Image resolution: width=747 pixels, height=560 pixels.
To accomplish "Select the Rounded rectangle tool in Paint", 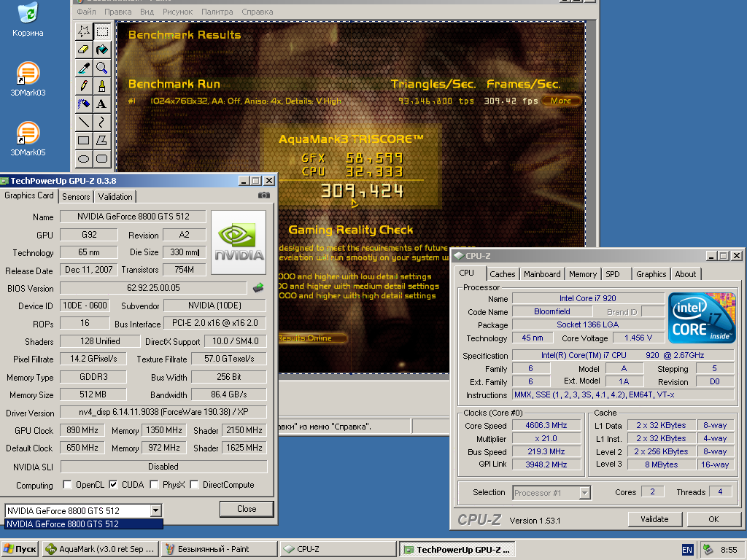I will click(x=102, y=158).
